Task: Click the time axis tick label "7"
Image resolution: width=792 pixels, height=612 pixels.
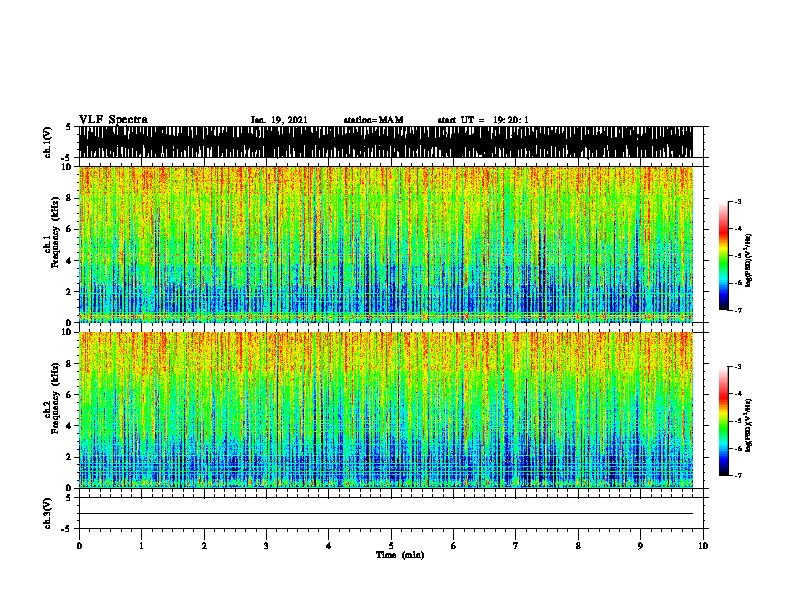Action: point(516,546)
